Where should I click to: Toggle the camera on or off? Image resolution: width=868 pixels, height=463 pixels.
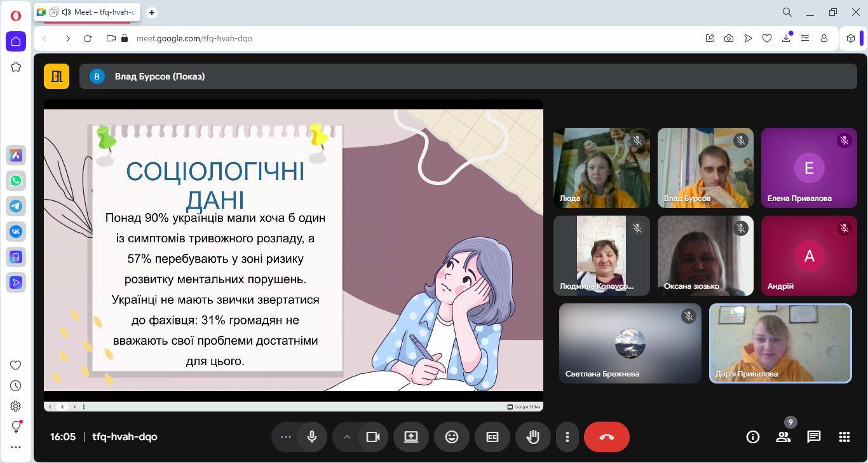[x=373, y=437]
